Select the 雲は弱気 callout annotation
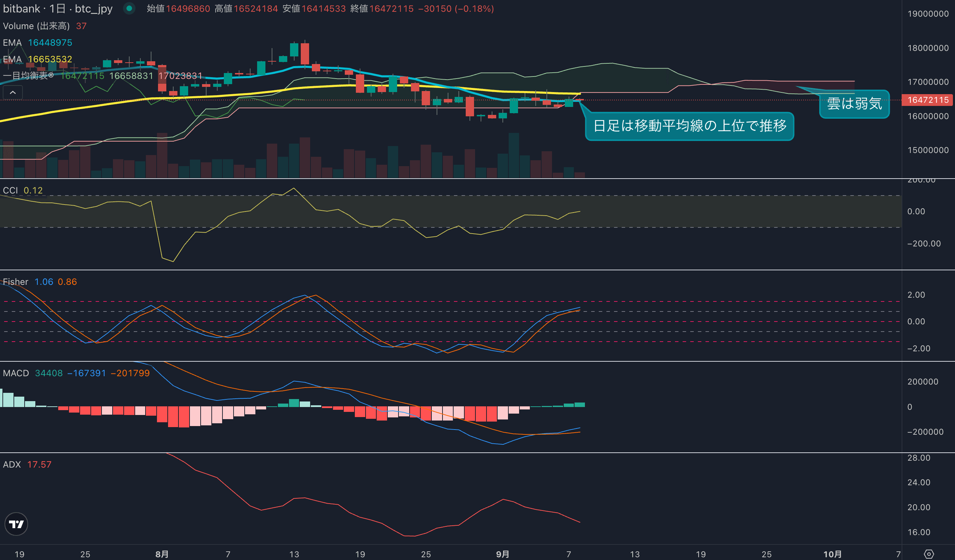The image size is (955, 560). (854, 104)
